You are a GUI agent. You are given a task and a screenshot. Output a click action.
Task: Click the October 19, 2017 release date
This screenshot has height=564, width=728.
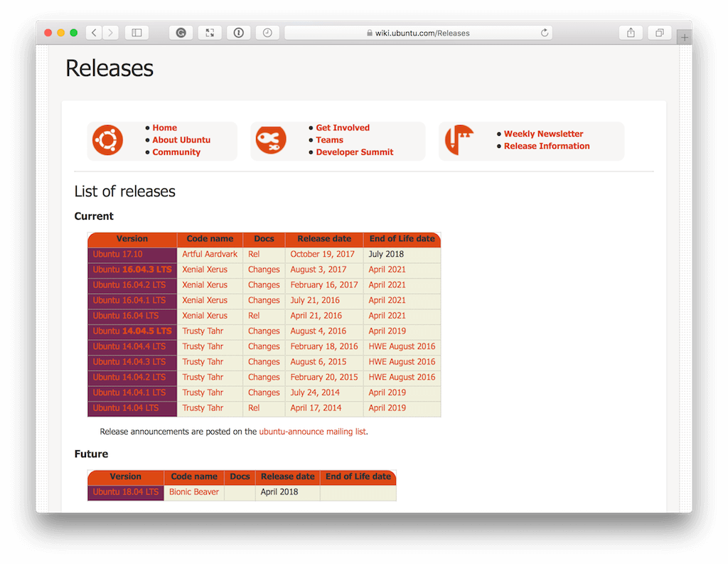[x=323, y=254]
